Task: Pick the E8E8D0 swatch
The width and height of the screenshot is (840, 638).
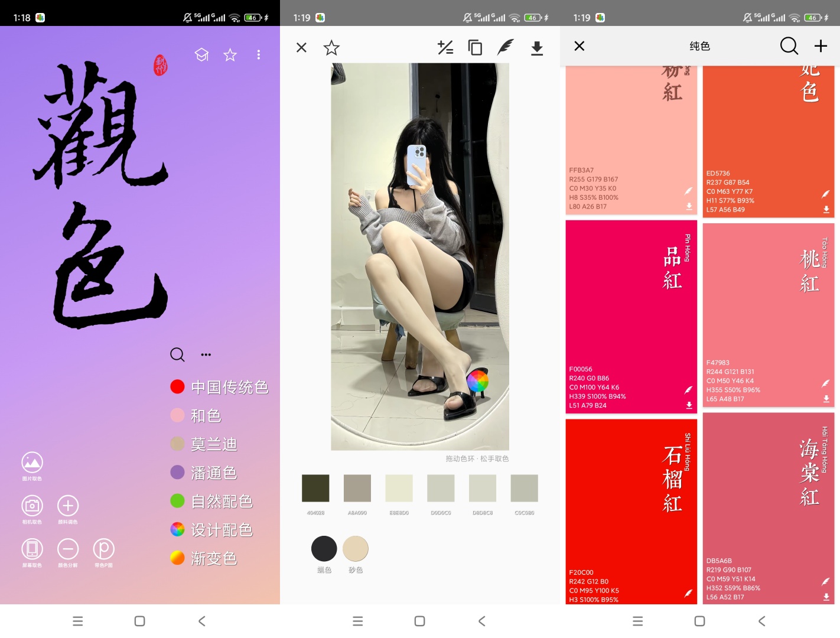Action: (399, 488)
